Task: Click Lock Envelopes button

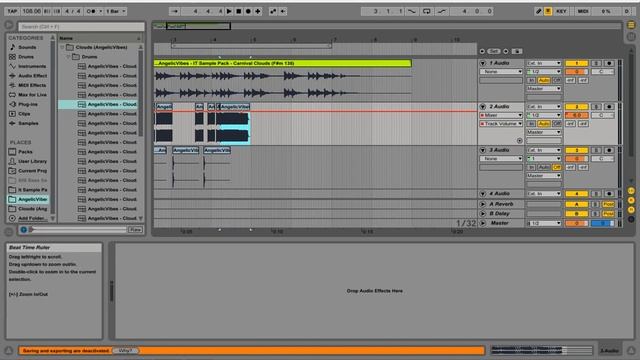Action: [x=517, y=51]
